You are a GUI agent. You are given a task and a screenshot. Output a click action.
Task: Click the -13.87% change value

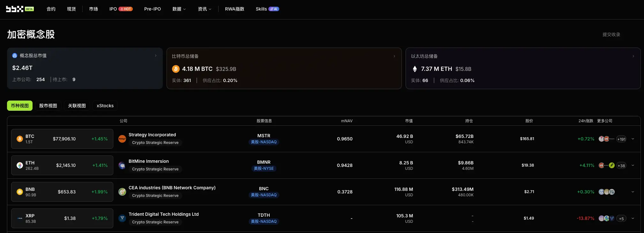coord(586,218)
